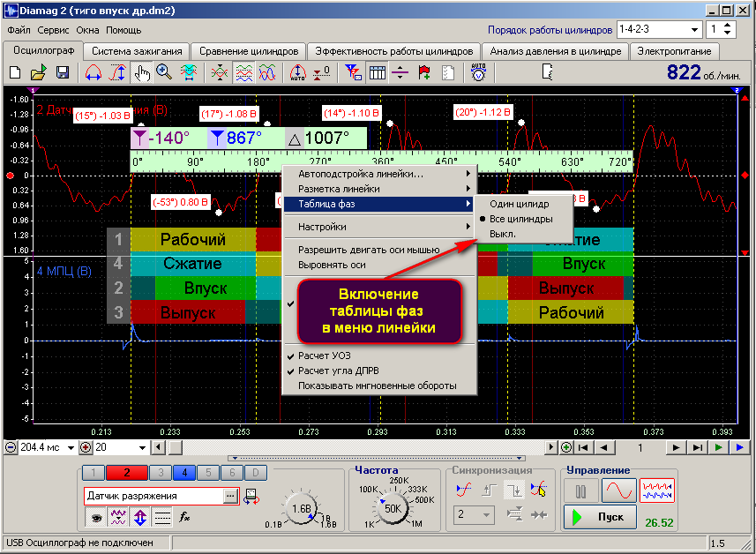The height and width of the screenshot is (554, 756).
Task: Click the sine wave mode button
Action: pyautogui.click(x=619, y=491)
